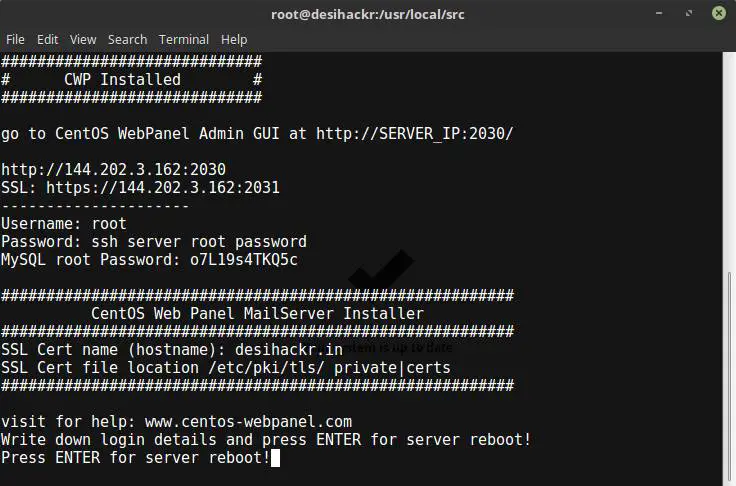
Task: Click the terminal cursor after reboot prompt
Action: coord(275,458)
